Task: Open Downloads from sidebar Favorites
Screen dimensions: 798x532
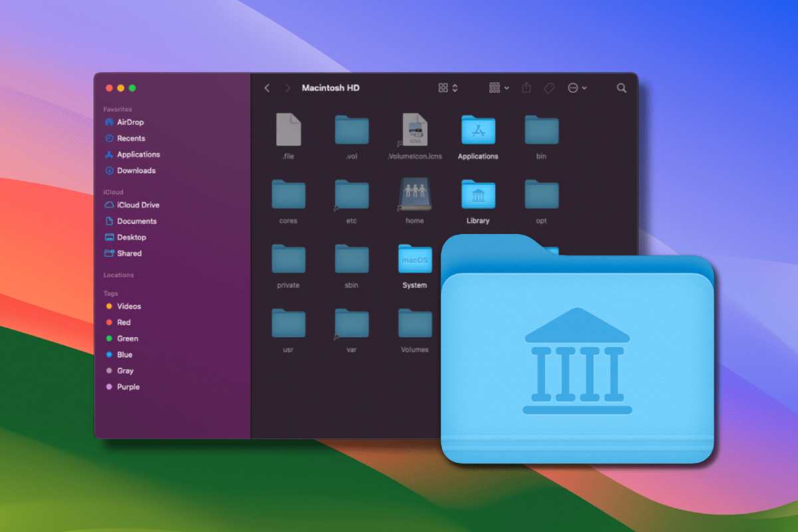Action: coord(136,170)
